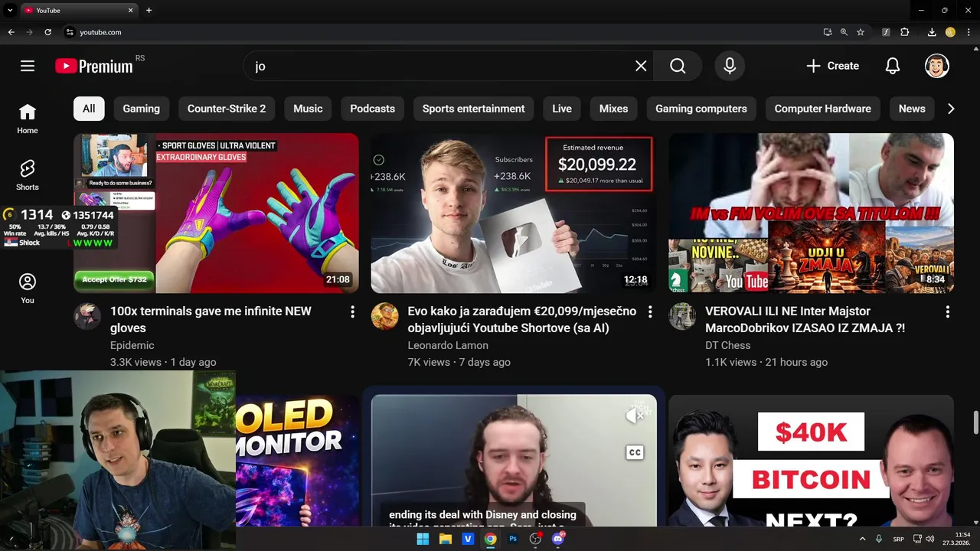The height and width of the screenshot is (551, 980).
Task: Open Chrome downloads
Action: [932, 32]
